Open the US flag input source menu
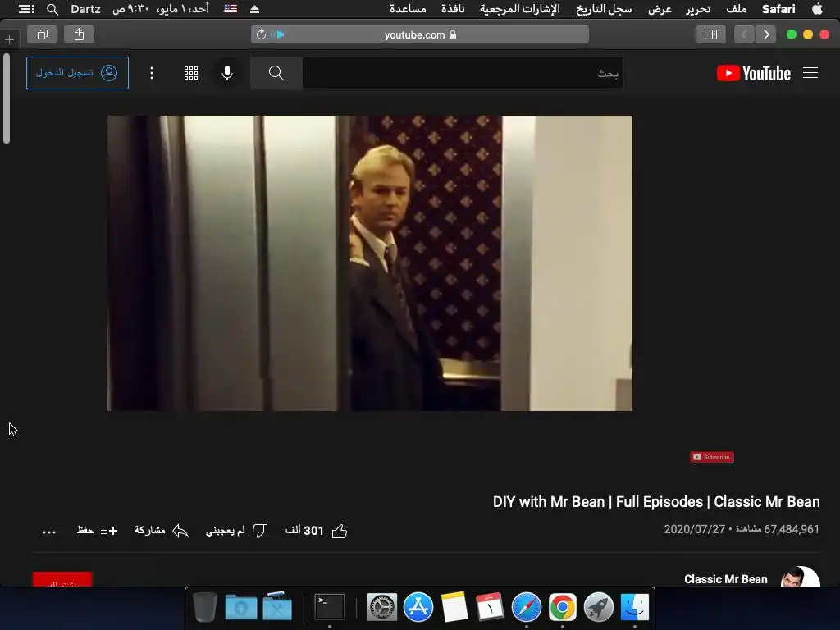 click(231, 8)
